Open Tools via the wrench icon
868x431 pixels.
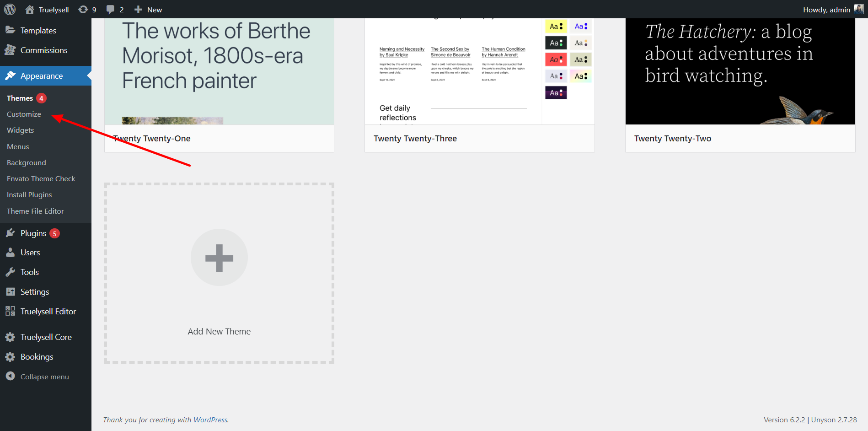[10, 272]
